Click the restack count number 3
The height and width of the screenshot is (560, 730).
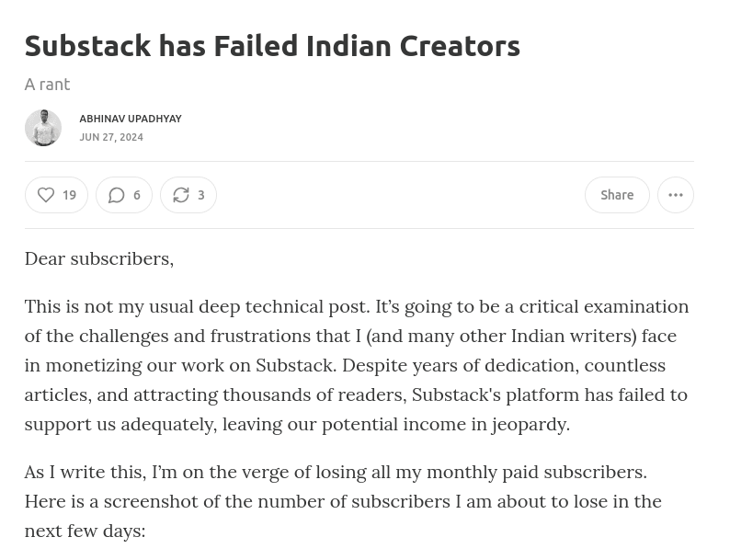tap(201, 195)
